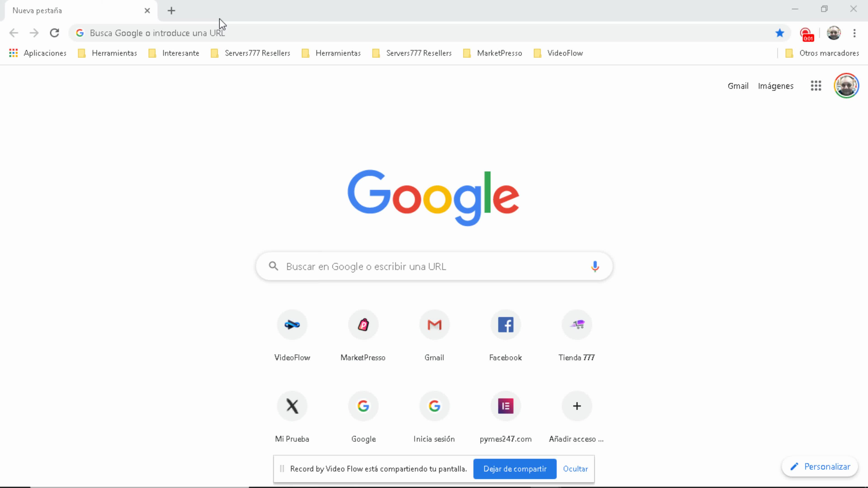Open the second Herramientas bookmark folder

pyautogui.click(x=331, y=53)
